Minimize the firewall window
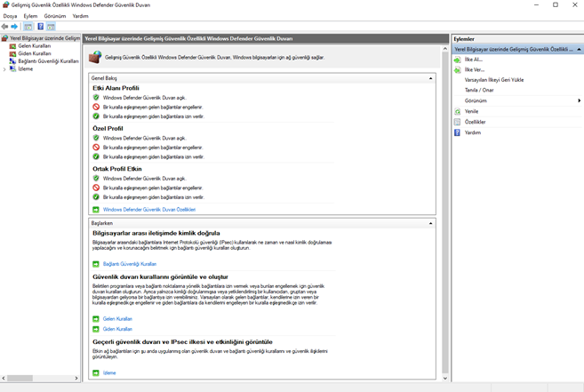 point(536,4)
